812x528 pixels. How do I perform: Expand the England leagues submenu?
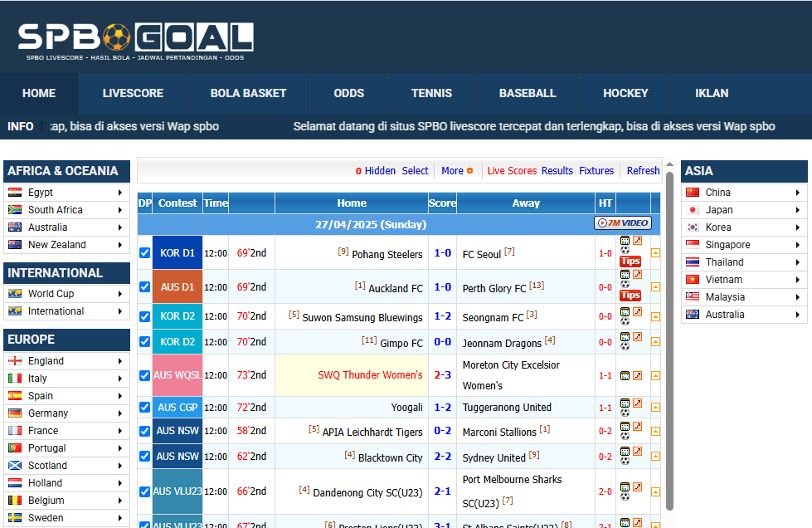(66, 361)
